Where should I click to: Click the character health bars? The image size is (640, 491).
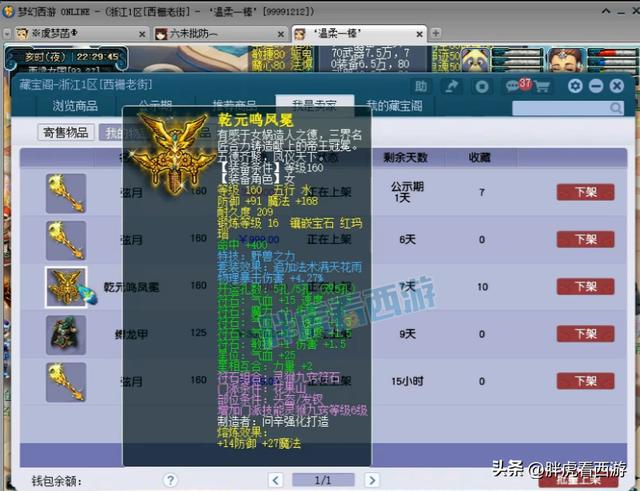pos(612,60)
